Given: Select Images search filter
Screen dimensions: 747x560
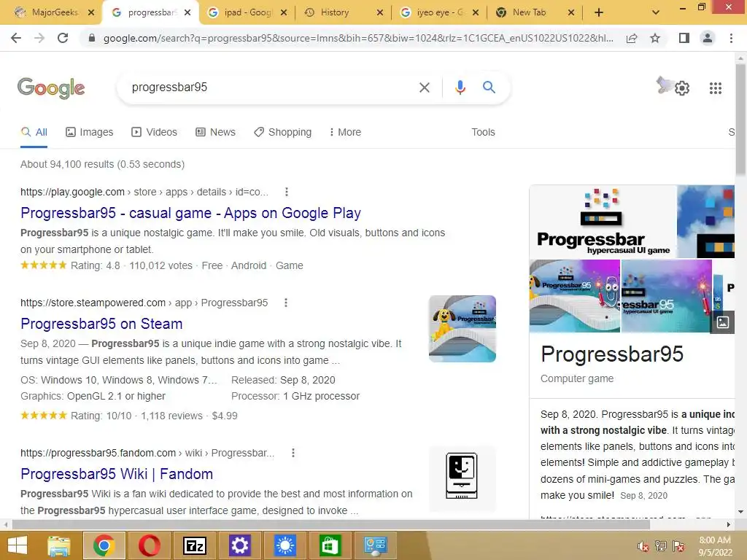Looking at the screenshot, I should [90, 132].
